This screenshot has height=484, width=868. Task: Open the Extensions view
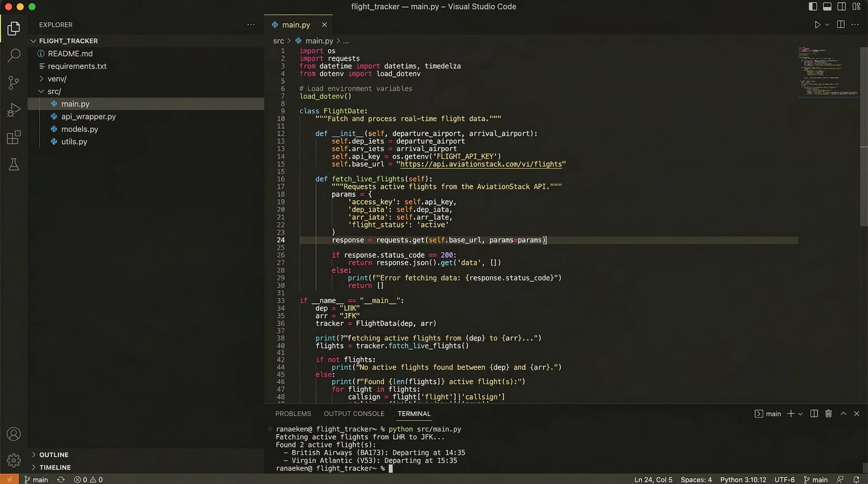14,137
